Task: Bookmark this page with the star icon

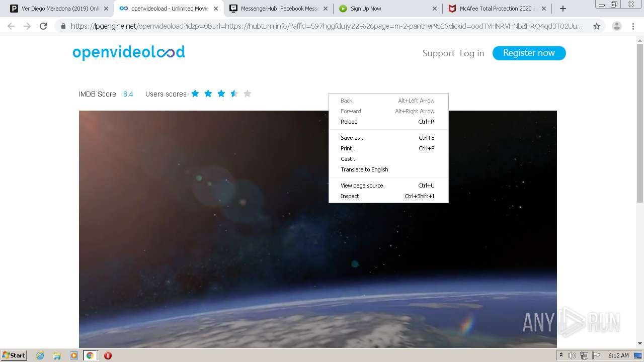Action: [597, 26]
